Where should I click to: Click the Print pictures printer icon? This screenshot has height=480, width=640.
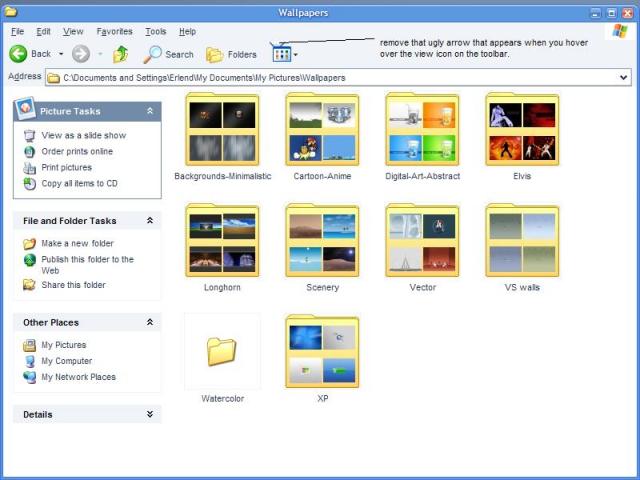click(x=29, y=168)
